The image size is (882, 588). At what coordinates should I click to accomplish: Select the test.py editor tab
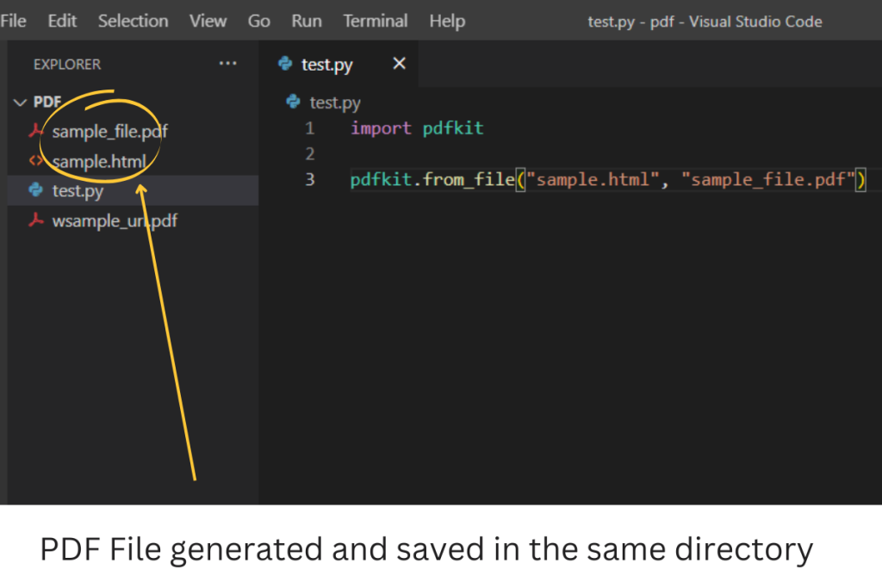click(x=326, y=65)
